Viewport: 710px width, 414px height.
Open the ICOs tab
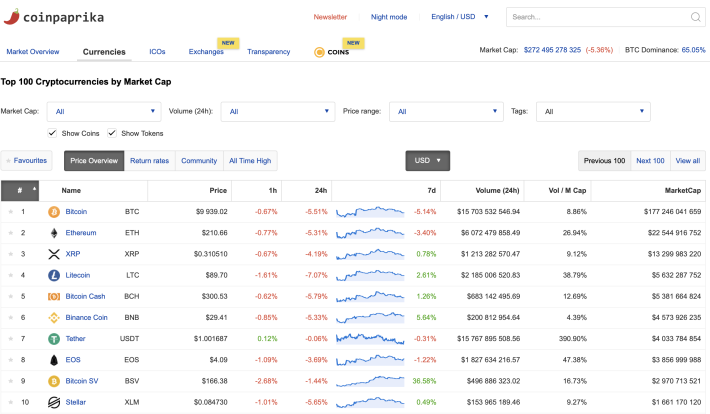[157, 52]
